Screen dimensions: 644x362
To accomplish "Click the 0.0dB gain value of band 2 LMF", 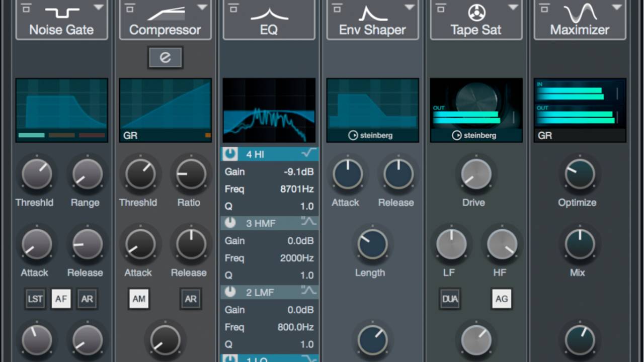I will [300, 310].
